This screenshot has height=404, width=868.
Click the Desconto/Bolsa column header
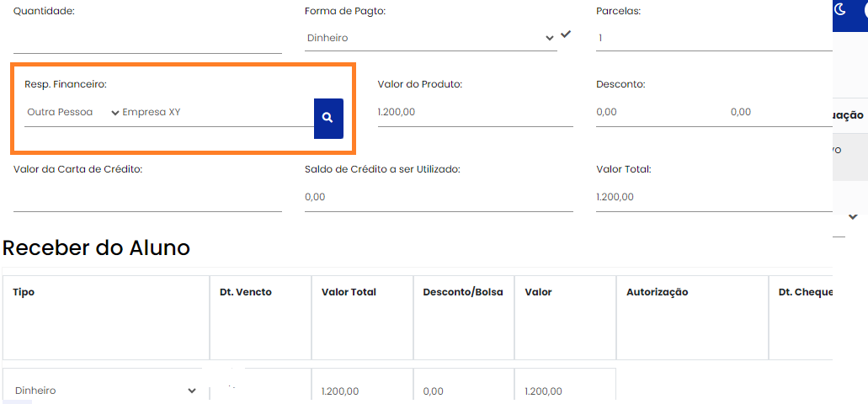463,292
